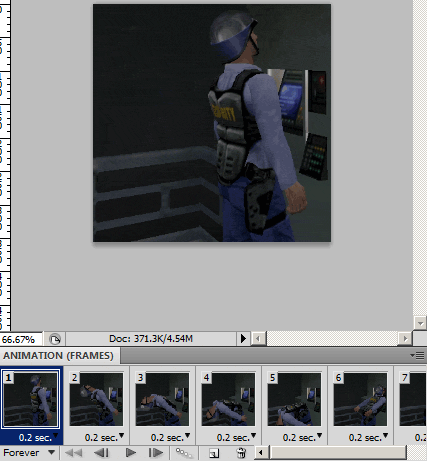The height and width of the screenshot is (461, 427).
Task: Open the Forever looping options dropdown
Action: (28, 453)
